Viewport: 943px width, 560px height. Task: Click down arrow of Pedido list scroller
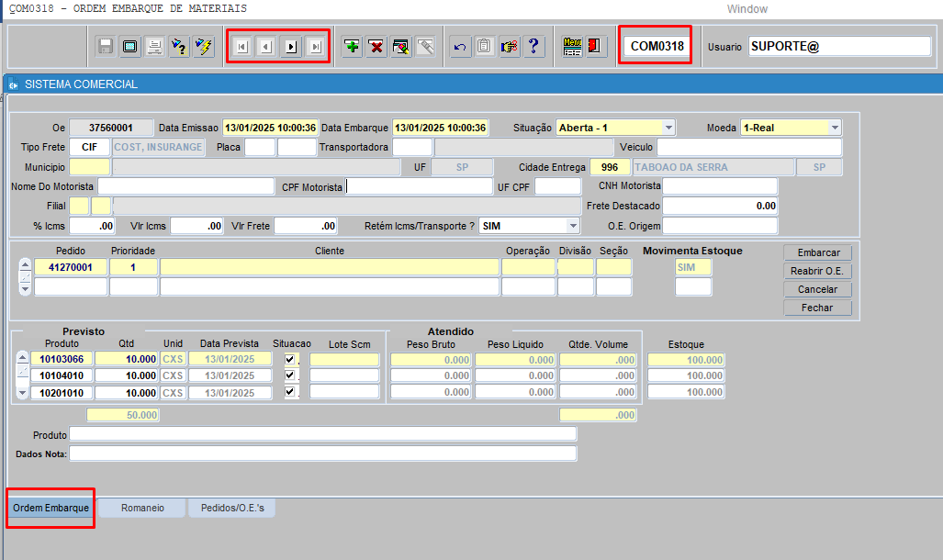point(25,289)
